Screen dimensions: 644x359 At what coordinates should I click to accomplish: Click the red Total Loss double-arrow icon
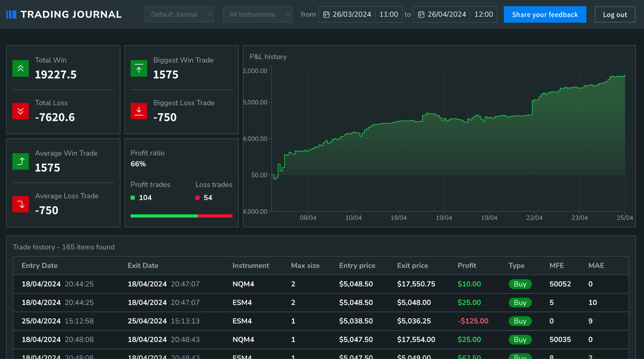(x=20, y=111)
